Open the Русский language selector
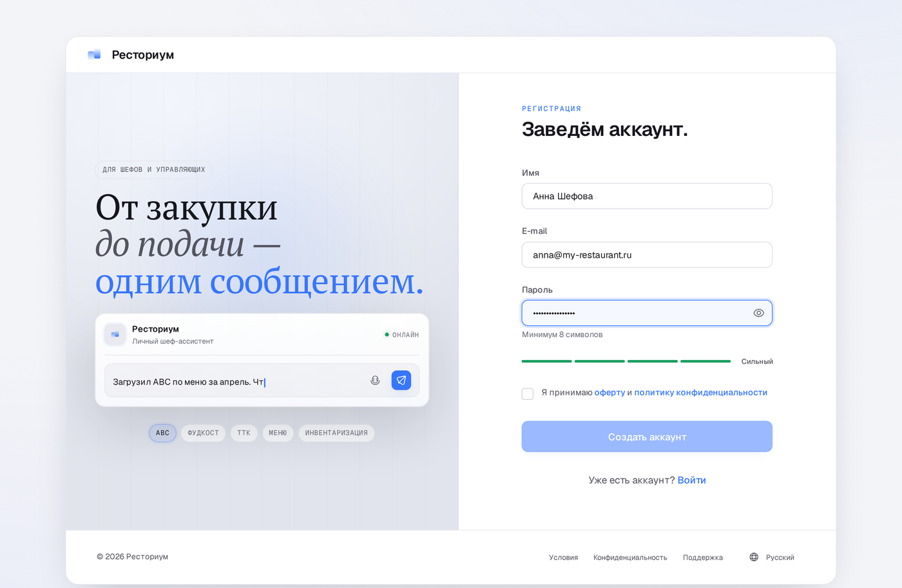 772,557
